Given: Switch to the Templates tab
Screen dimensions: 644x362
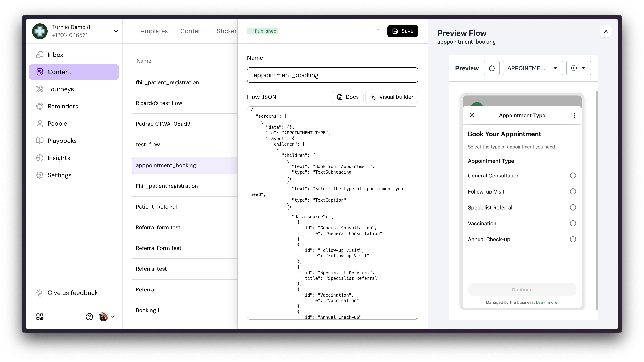Looking at the screenshot, I should [153, 31].
